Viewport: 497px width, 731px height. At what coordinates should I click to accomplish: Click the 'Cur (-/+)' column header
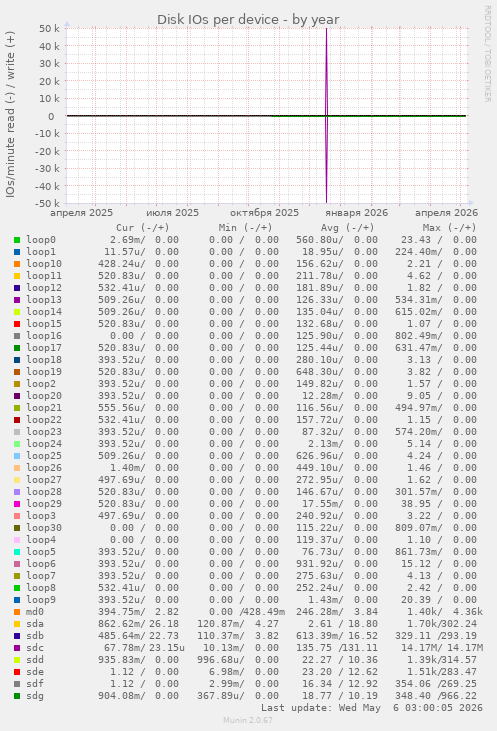(143, 228)
